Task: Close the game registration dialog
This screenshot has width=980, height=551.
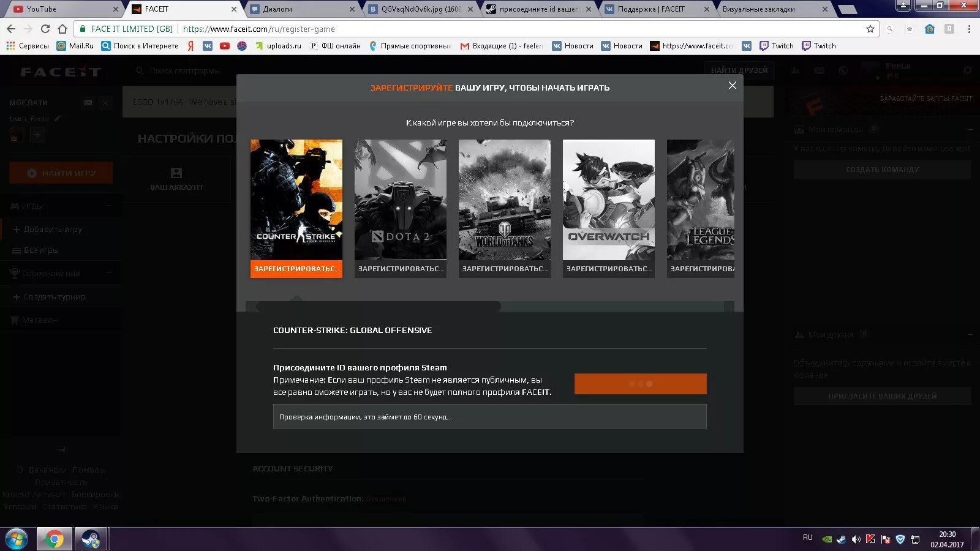Action: click(732, 86)
